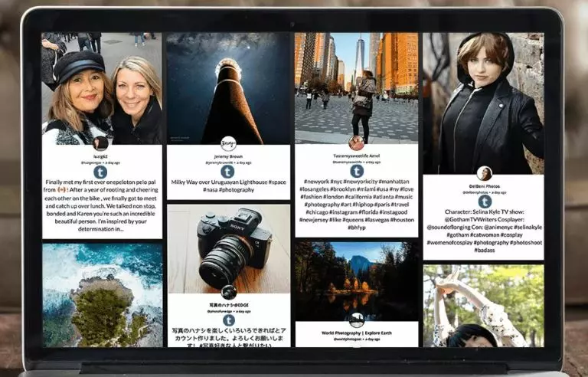The width and height of the screenshot is (588, 377).
Task: Click the Tumblr icon on Tastemysweetlife Amel's post
Action: 356,171
